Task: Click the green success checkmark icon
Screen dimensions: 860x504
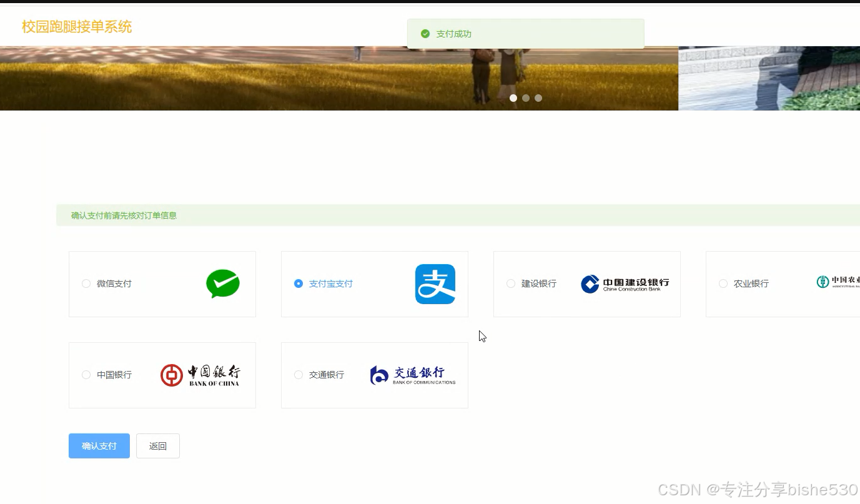Action: tap(425, 34)
